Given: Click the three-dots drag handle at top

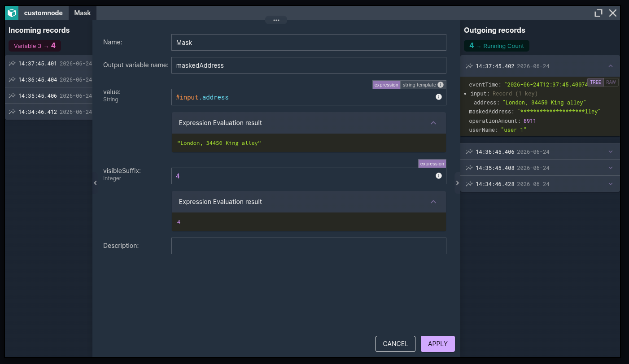Looking at the screenshot, I should [276, 20].
